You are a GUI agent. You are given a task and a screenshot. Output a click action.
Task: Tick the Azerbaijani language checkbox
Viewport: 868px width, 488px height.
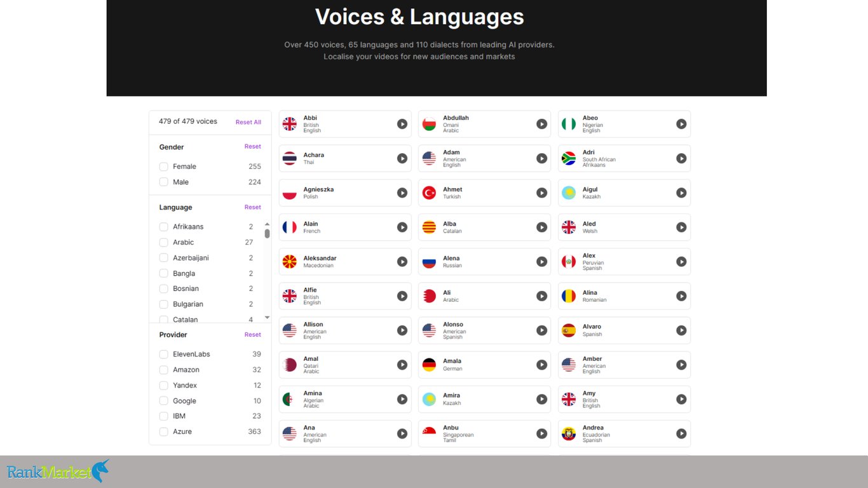click(x=163, y=258)
